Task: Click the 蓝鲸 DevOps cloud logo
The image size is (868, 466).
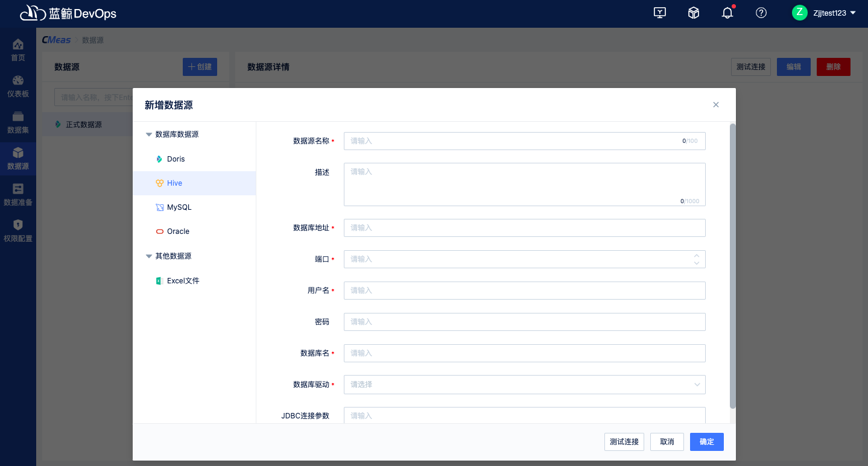Action: coord(33,13)
